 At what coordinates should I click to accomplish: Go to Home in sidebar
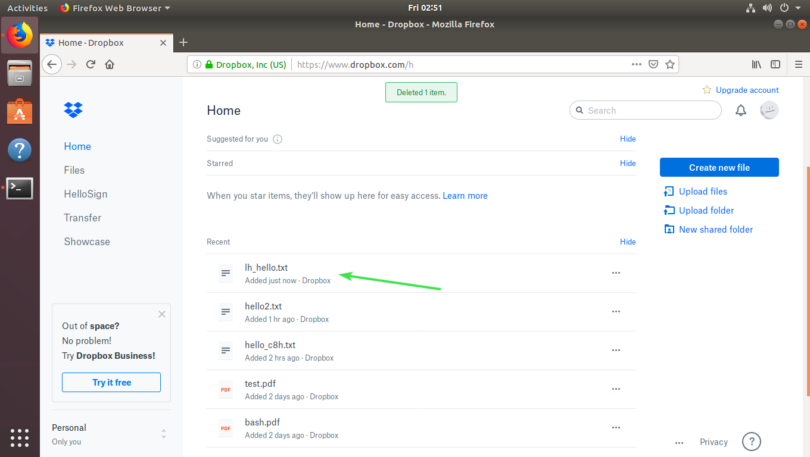pyautogui.click(x=77, y=147)
